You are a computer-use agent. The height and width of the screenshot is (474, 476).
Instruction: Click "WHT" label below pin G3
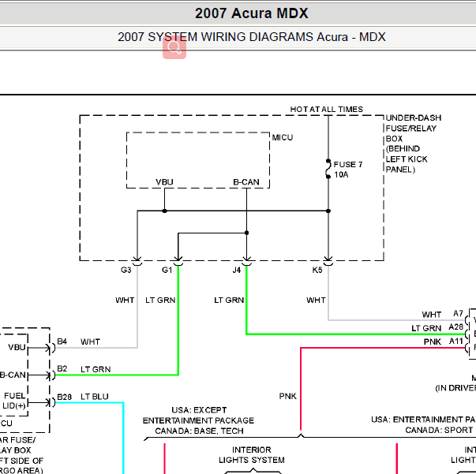click(125, 300)
